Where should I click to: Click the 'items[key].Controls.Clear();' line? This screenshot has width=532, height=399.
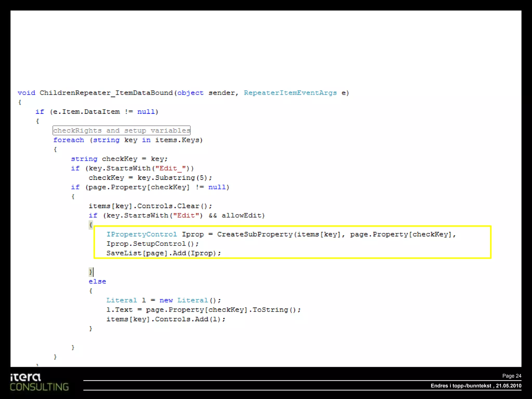pos(150,206)
